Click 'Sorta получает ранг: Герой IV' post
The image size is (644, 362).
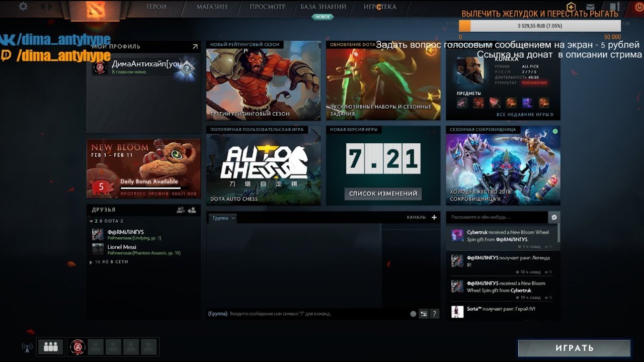pyautogui.click(x=502, y=311)
